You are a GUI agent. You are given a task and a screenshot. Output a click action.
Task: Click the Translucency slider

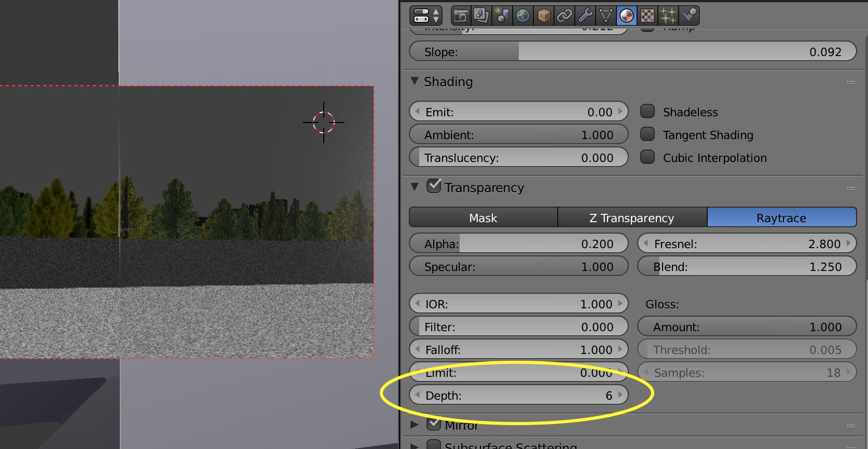click(518, 157)
